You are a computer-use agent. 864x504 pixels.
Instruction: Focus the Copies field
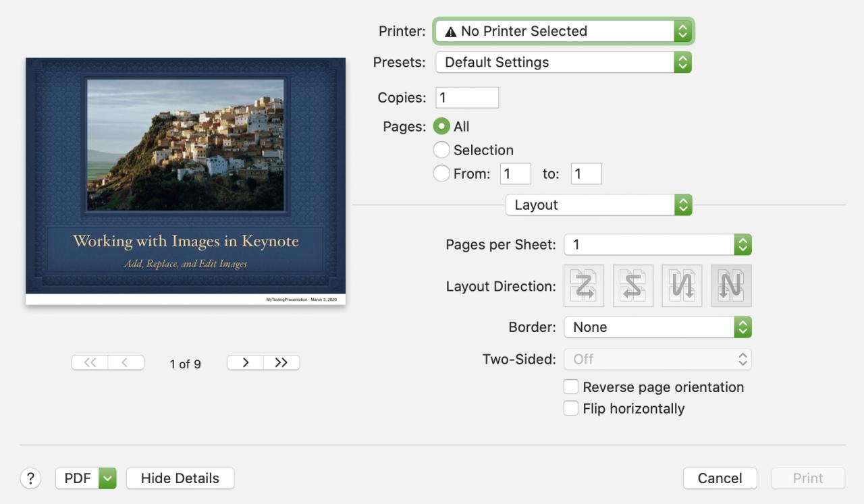point(467,98)
